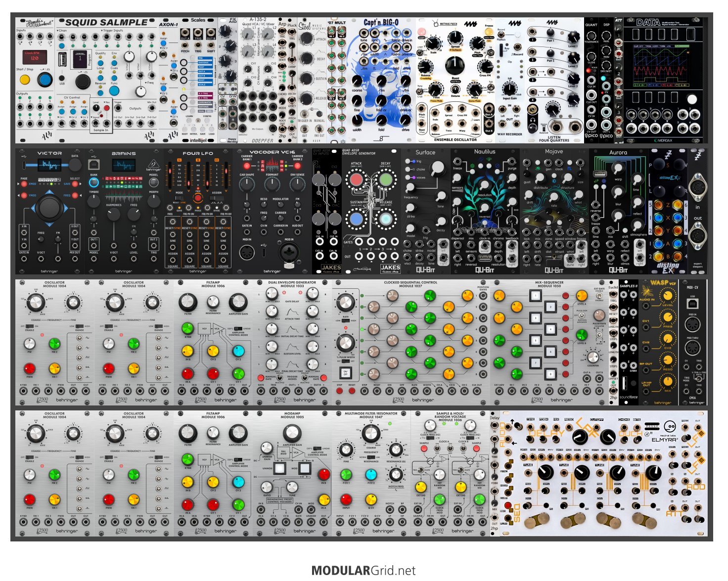Viewport: 728px width, 581px height.
Task: Click the Input Gain knob on WAV Recorder
Action: click(509, 89)
